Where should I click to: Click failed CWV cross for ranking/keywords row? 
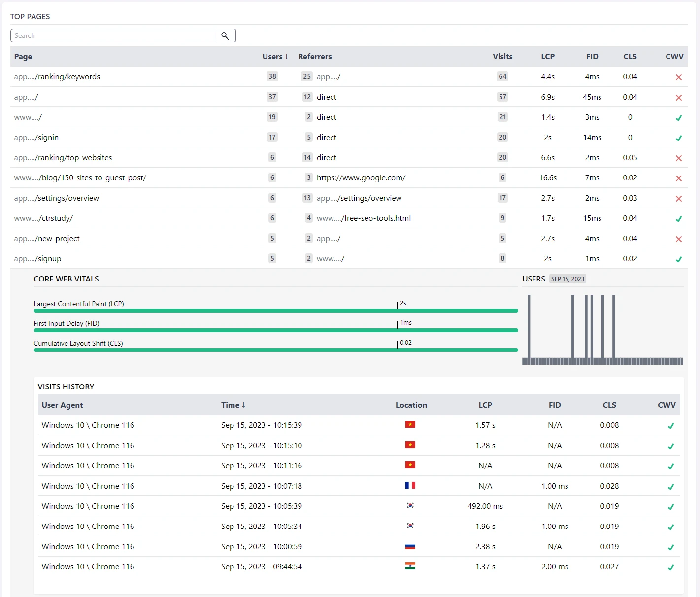tap(679, 77)
